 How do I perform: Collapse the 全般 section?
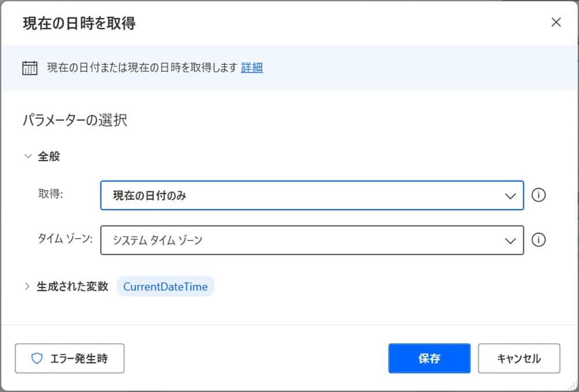(28, 156)
